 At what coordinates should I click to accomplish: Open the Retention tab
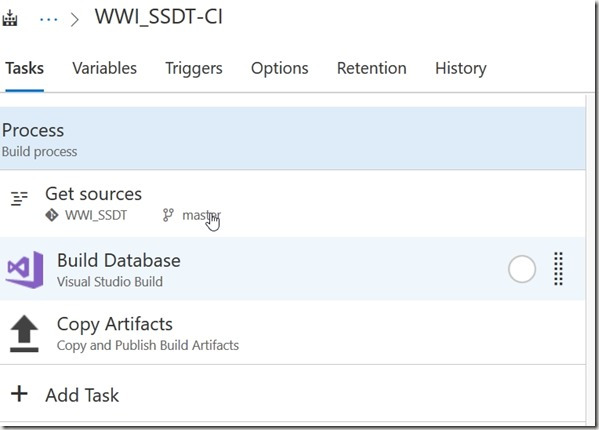click(x=372, y=68)
